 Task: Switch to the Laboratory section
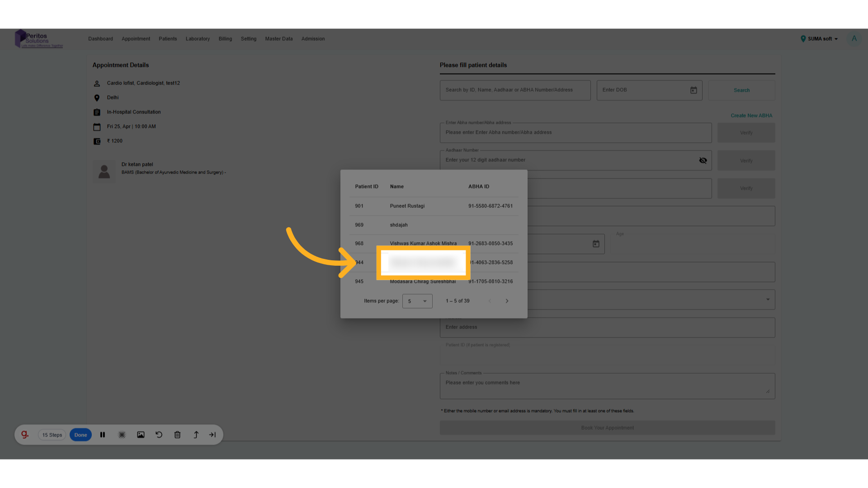198,39
